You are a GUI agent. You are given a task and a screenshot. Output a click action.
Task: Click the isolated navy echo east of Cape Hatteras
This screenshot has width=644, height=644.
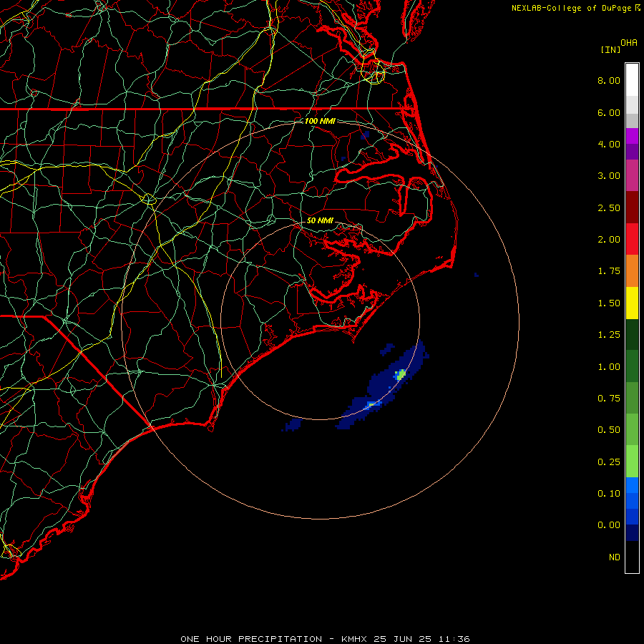pos(476,274)
